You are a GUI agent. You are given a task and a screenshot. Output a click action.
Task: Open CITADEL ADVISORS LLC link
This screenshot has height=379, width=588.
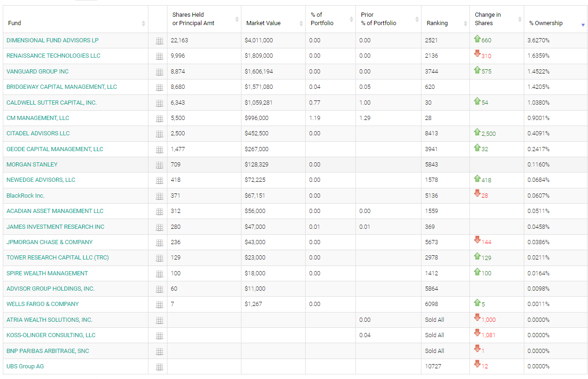click(38, 133)
